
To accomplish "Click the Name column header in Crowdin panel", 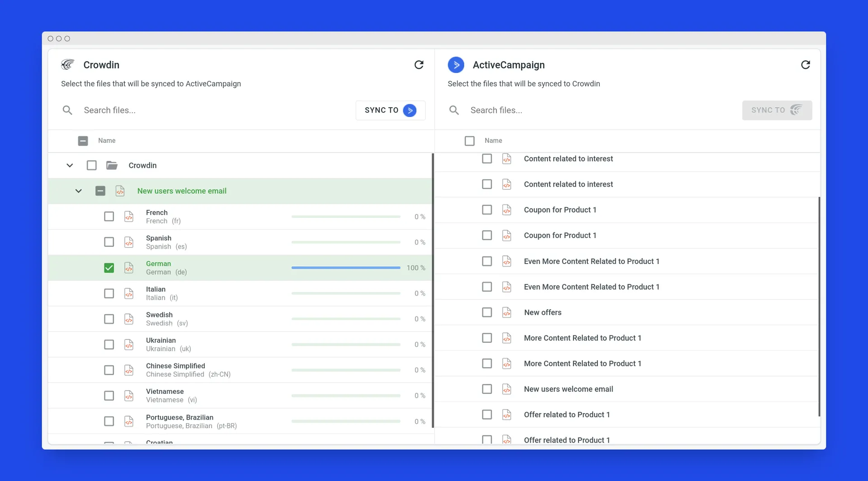I will pyautogui.click(x=107, y=141).
